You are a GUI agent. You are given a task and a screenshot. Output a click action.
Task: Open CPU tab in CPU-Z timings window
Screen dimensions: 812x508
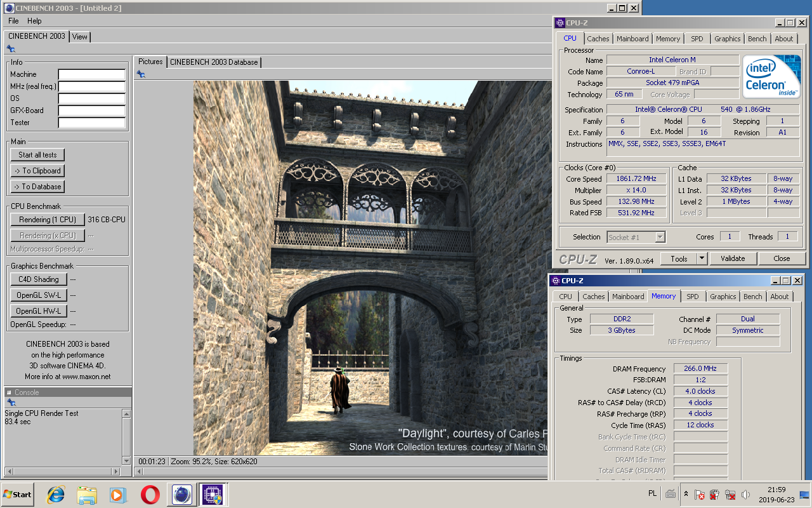(x=565, y=297)
